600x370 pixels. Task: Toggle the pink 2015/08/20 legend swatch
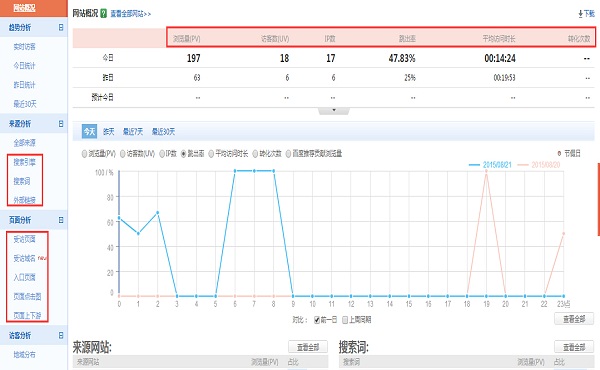[x=523, y=165]
